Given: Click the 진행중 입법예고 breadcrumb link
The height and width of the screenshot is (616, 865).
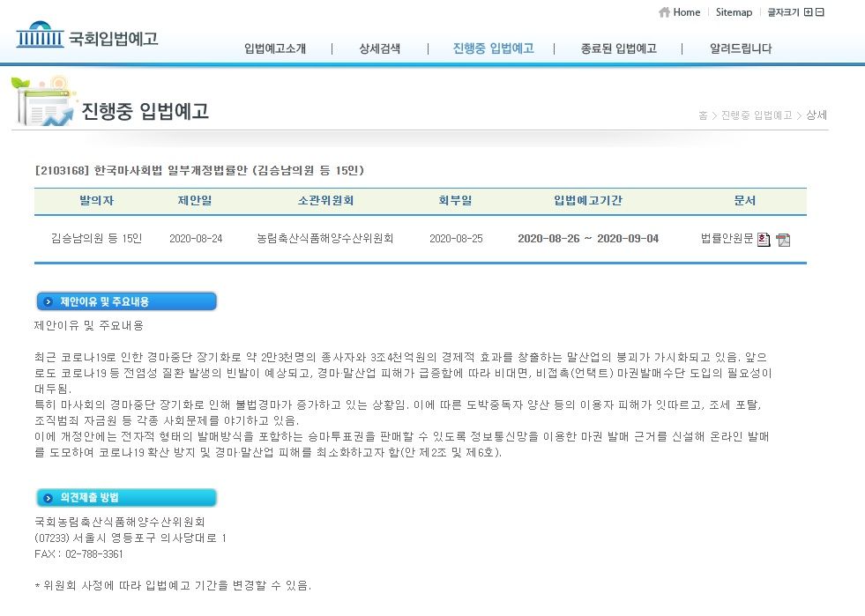Looking at the screenshot, I should point(756,115).
